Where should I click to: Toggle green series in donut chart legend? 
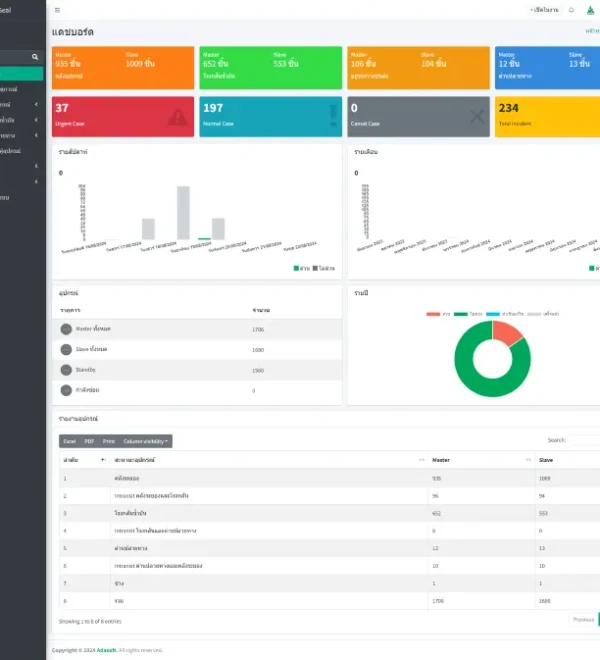(468, 314)
